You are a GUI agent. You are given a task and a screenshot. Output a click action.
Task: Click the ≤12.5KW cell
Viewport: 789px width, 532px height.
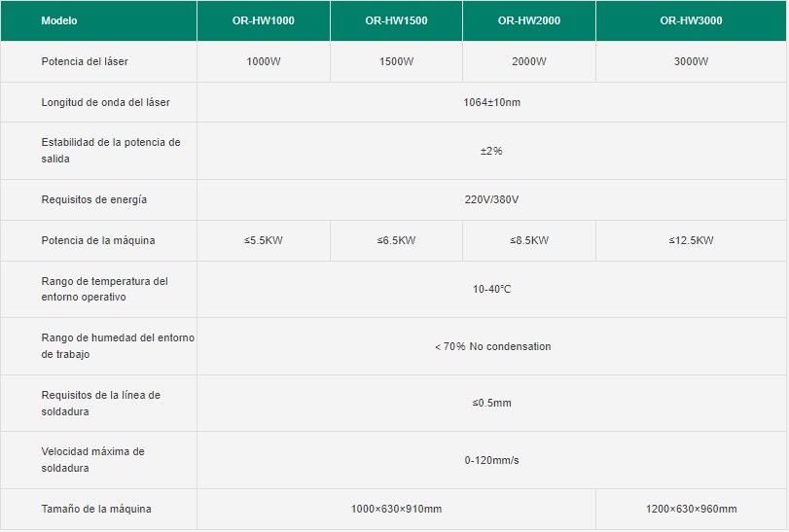691,240
